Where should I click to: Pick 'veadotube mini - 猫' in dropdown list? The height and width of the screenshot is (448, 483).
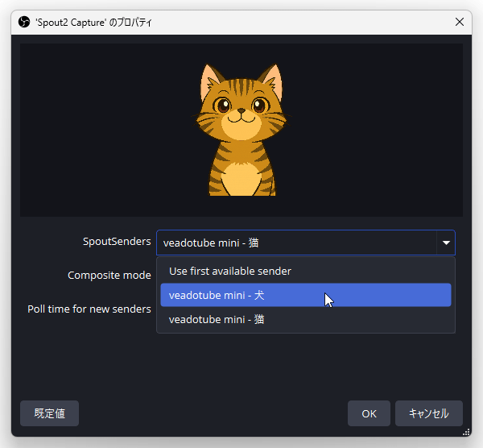[x=306, y=319]
